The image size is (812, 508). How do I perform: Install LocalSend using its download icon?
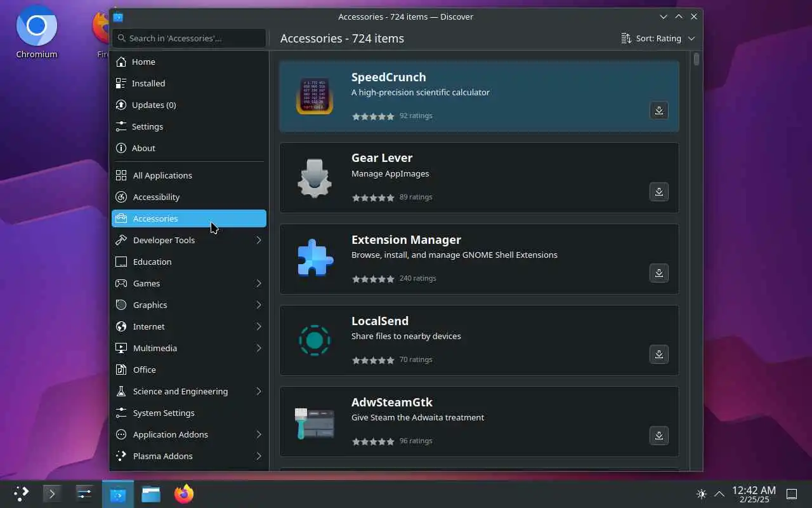(x=659, y=354)
